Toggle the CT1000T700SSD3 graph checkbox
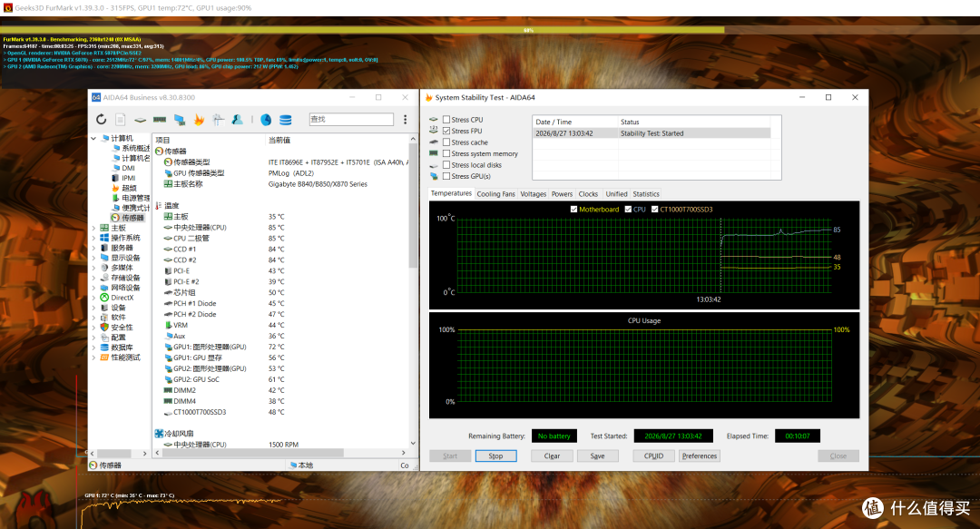The height and width of the screenshot is (529, 980). click(x=654, y=210)
